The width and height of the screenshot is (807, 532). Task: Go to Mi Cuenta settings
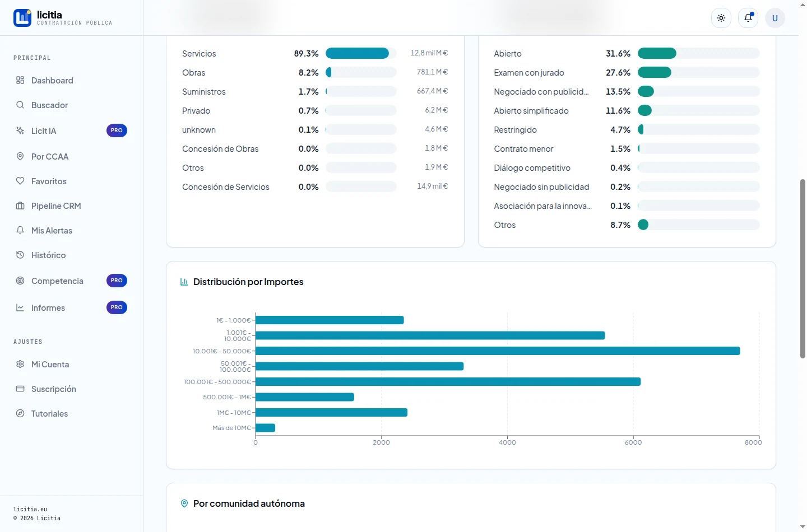point(72,364)
